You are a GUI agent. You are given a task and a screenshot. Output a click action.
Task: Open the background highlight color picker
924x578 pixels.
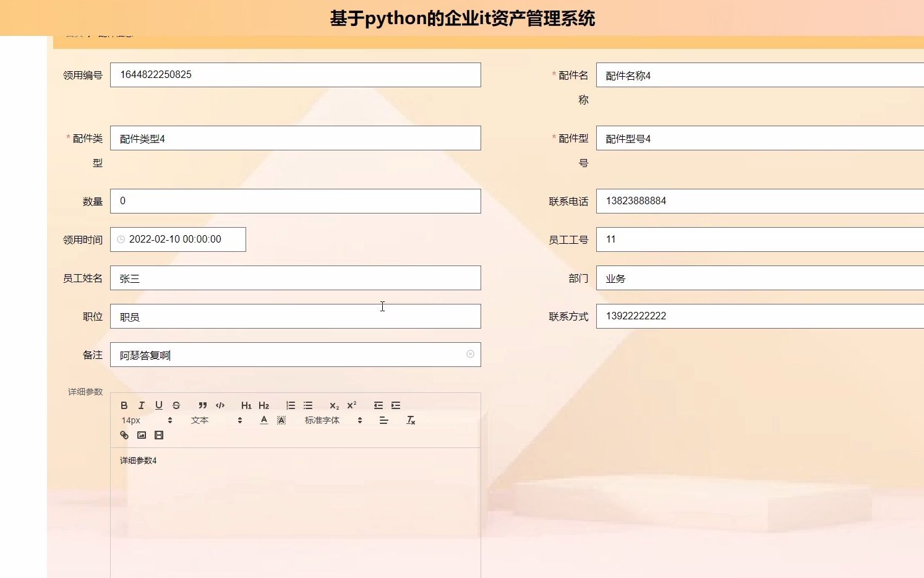281,420
